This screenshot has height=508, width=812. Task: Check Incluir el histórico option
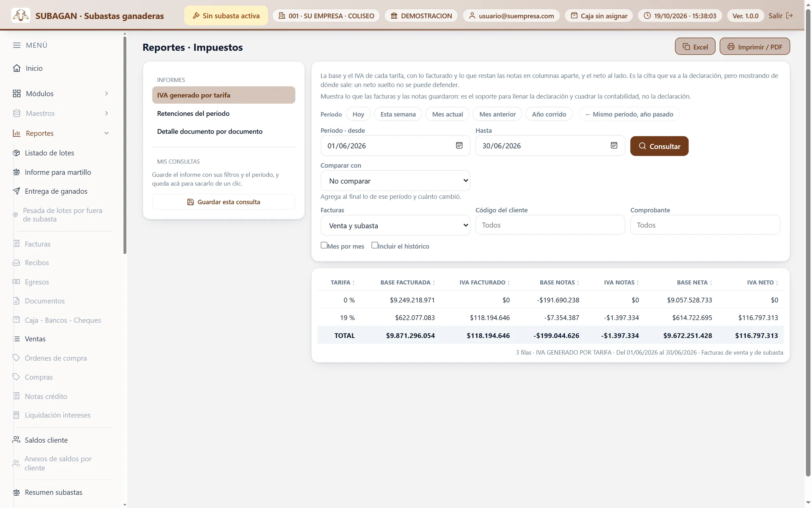pyautogui.click(x=375, y=245)
